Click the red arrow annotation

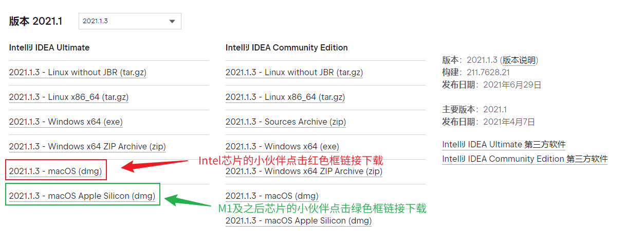pyautogui.click(x=154, y=165)
